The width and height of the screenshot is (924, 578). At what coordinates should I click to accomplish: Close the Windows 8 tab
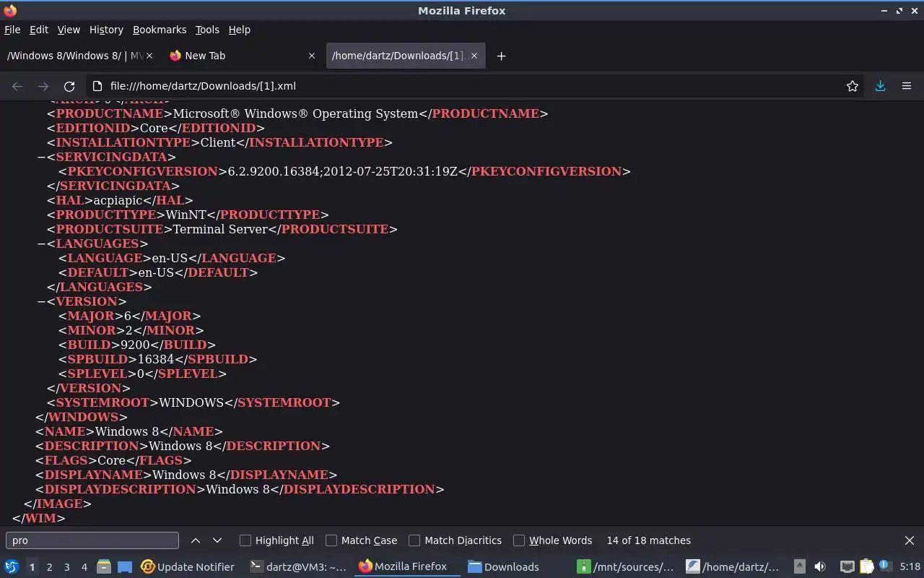(149, 56)
